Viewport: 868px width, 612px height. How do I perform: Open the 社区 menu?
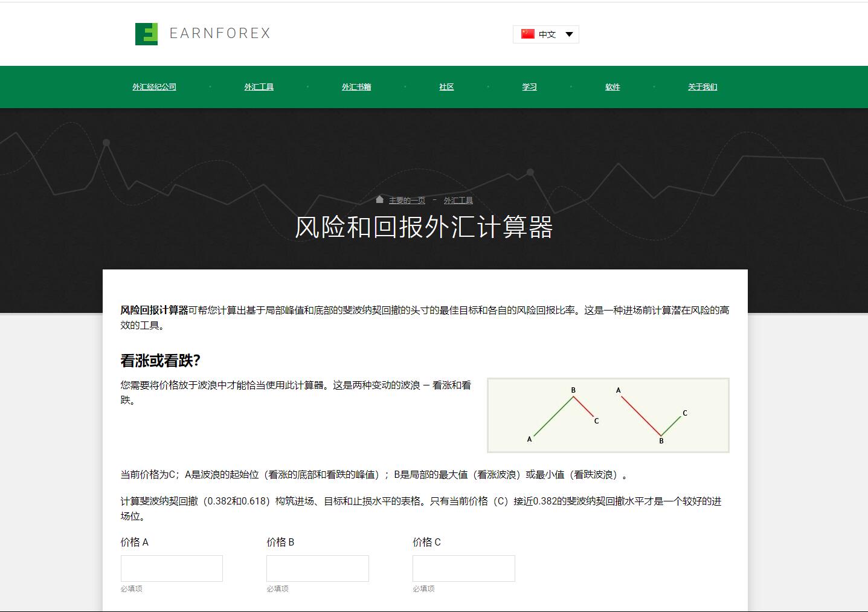click(x=446, y=87)
